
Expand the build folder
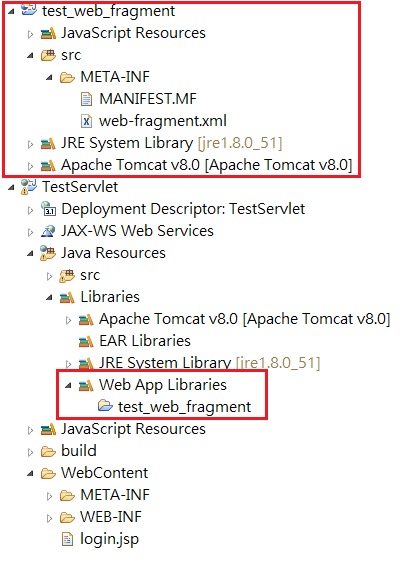[30, 452]
